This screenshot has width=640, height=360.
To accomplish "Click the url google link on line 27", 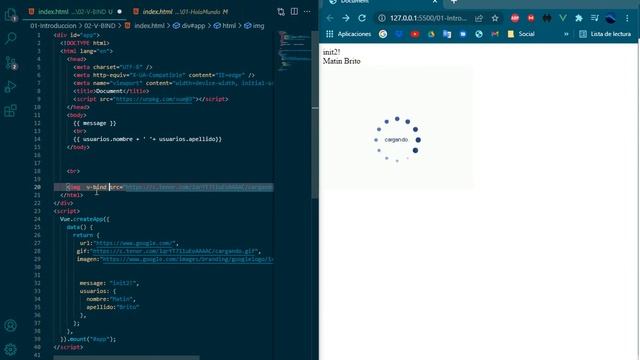I will point(135,243).
